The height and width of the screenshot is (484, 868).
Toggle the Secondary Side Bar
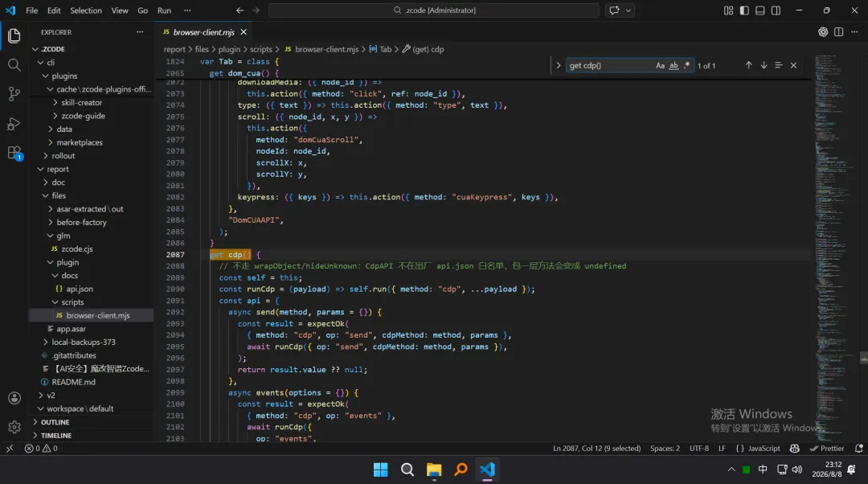pos(776,10)
